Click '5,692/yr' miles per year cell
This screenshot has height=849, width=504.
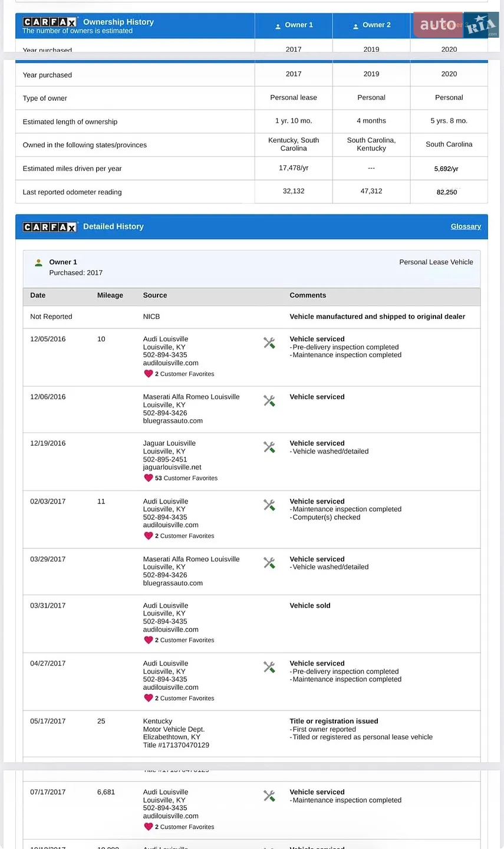click(x=446, y=169)
